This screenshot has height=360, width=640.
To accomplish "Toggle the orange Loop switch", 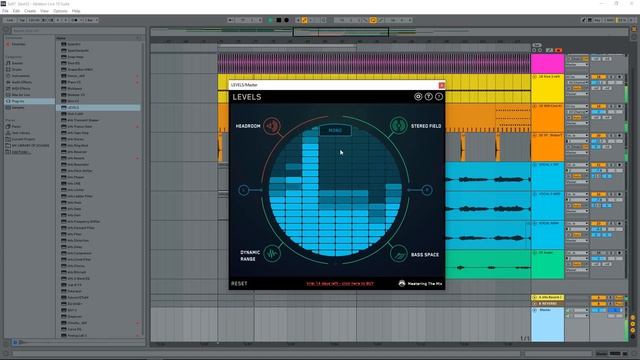I will pos(373,20).
